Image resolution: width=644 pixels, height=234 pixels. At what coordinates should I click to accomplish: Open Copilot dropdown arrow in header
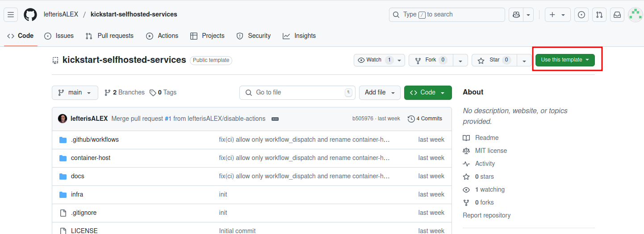coord(529,15)
